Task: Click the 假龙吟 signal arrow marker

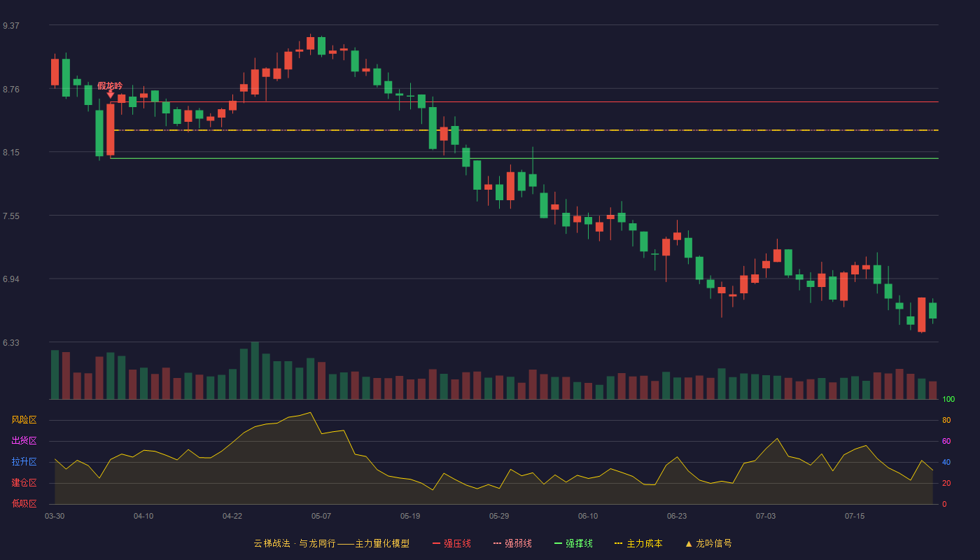Action: click(111, 94)
